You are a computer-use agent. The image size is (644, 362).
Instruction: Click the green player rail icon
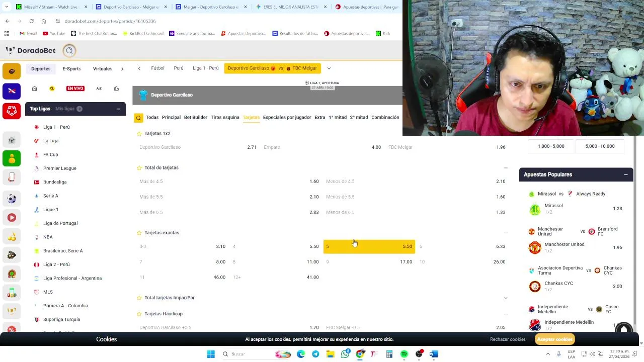tap(12, 159)
